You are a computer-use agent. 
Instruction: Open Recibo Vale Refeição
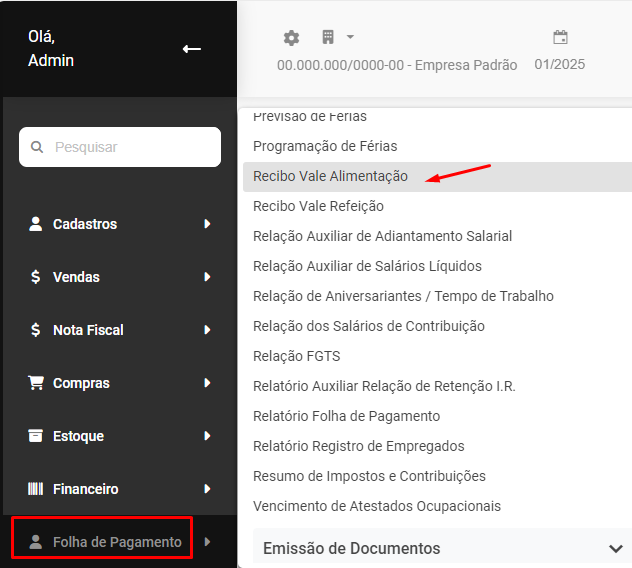click(x=318, y=206)
